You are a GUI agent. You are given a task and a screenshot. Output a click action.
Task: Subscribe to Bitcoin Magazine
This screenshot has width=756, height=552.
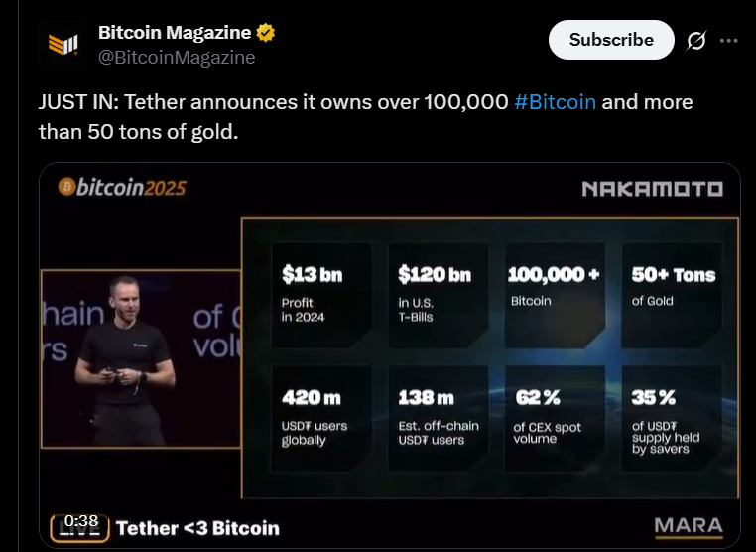611,40
